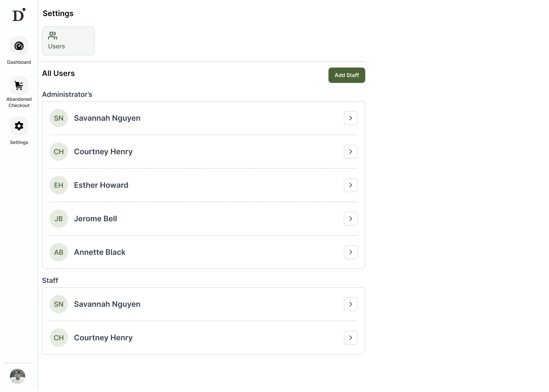Open Abandoned Checkout cart icon
The image size is (549, 392).
tap(19, 85)
